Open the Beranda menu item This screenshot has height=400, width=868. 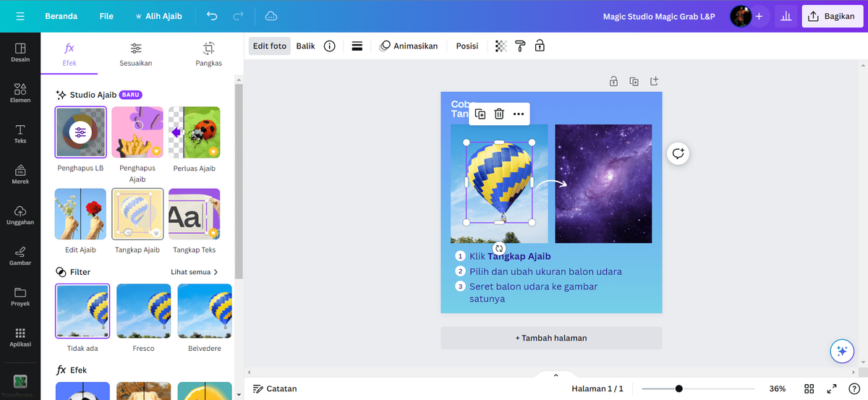tap(61, 16)
